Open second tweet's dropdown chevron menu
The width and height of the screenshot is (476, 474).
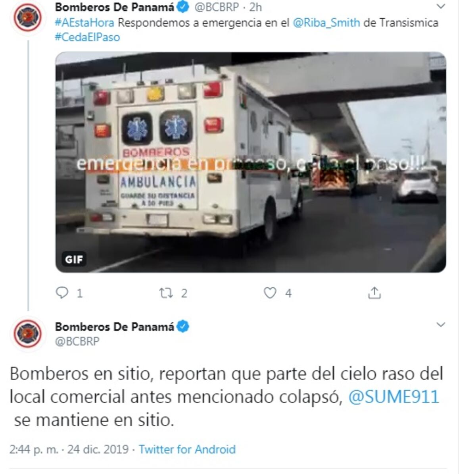point(441,325)
